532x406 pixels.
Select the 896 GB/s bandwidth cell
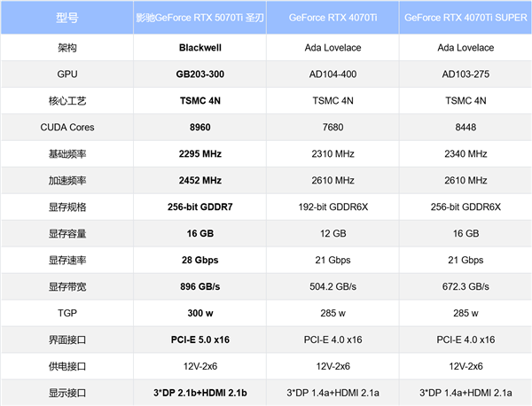199,286
